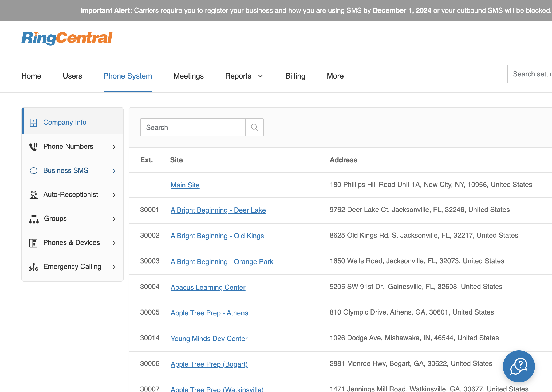The width and height of the screenshot is (552, 392).
Task: Open Abacus Learning Center site
Action: click(208, 287)
